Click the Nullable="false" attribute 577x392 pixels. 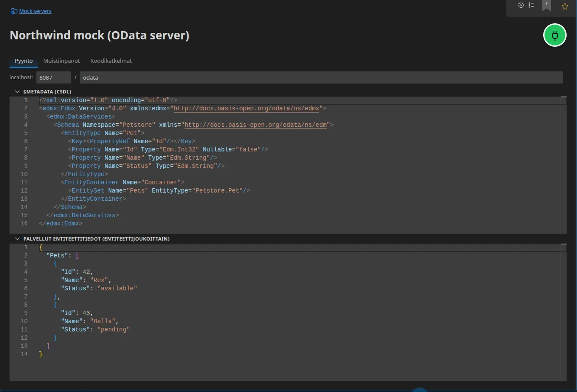(x=232, y=149)
